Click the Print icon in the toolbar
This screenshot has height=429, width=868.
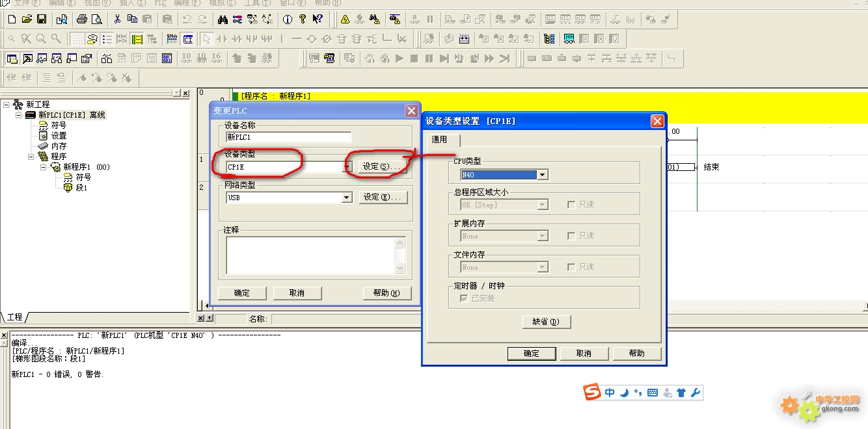pyautogui.click(x=82, y=19)
